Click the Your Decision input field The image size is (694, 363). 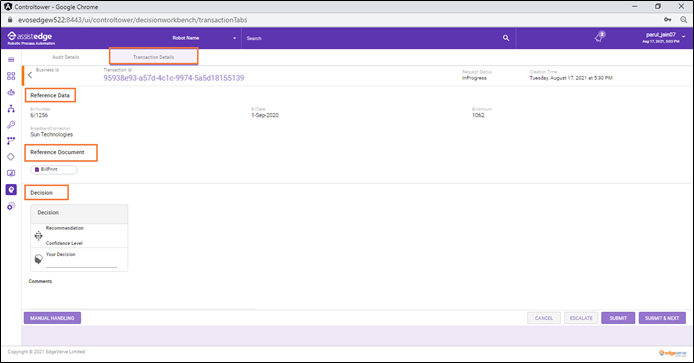[x=81, y=263]
